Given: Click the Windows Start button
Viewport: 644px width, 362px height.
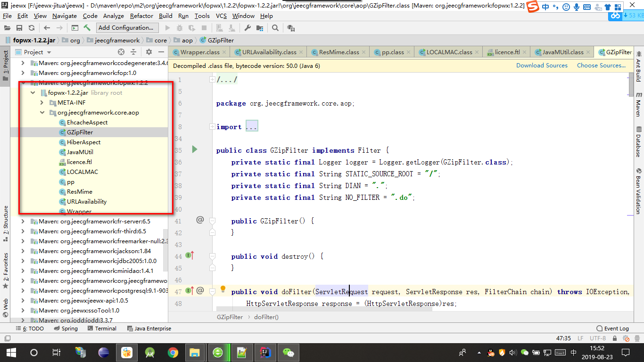Looking at the screenshot, I should pos(11,352).
